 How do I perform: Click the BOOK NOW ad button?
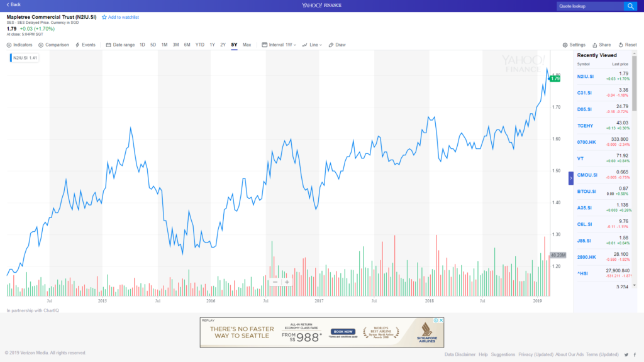click(343, 332)
